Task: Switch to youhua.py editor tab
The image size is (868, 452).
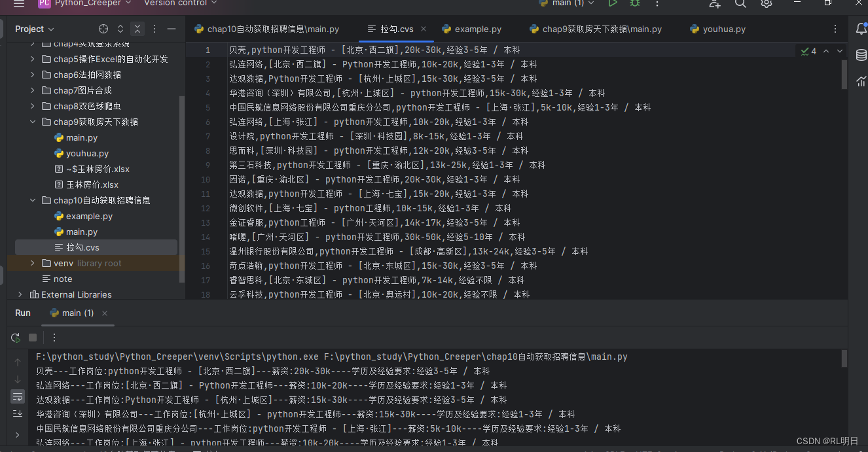Action: (x=718, y=29)
